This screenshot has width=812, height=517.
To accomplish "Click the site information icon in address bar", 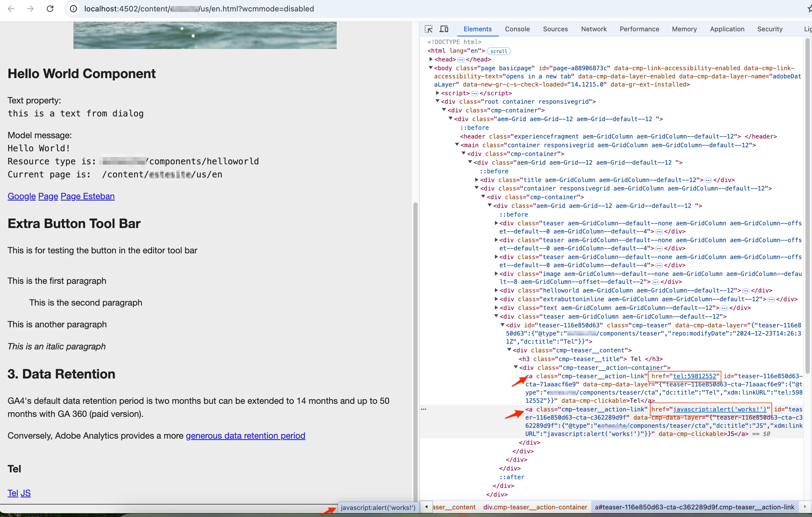I will [73, 9].
